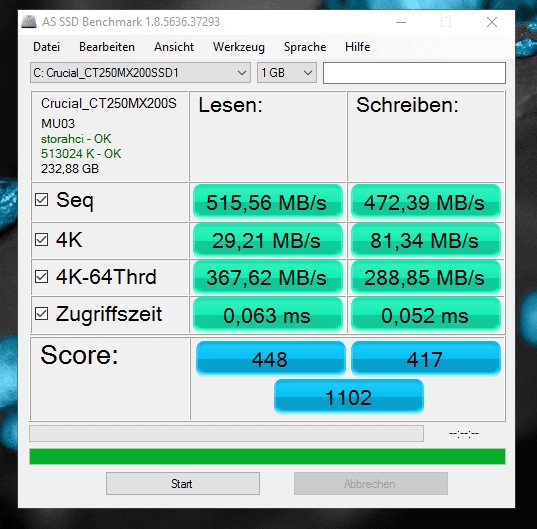Click the Crucial_CT250MX200S drive name text
This screenshot has height=529, width=537.
coord(109,103)
